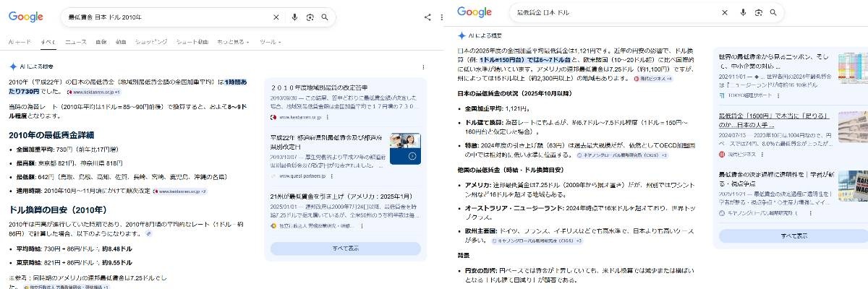Screen dimensions: 868x289
Task: Click left search field with 2010年 query
Action: coord(166,17)
